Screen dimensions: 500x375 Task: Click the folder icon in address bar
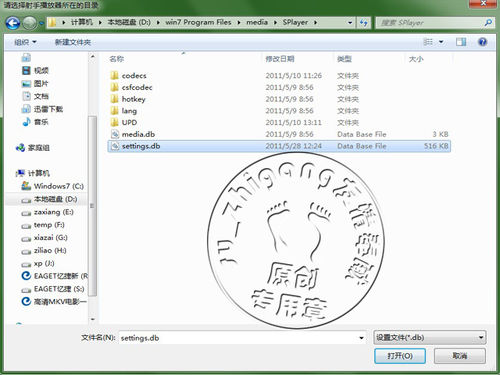52,23
